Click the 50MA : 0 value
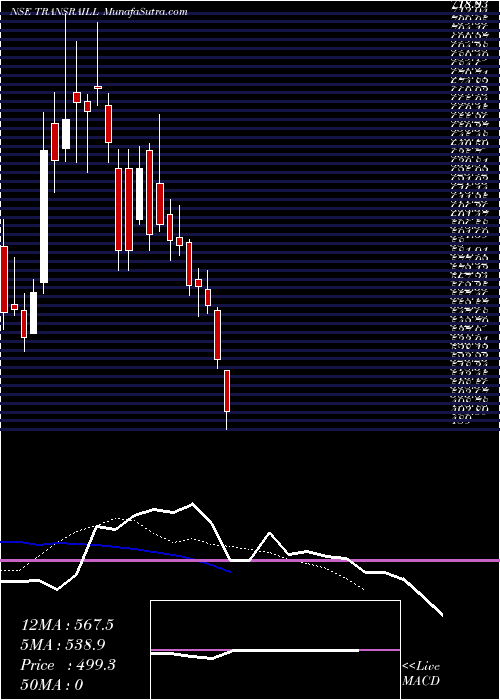Screen dimensions: 500x700 point(52,685)
